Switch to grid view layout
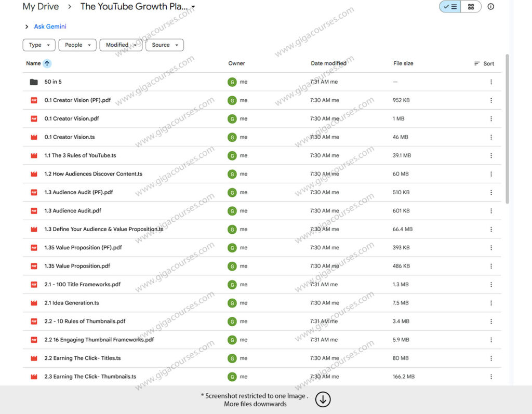The width and height of the screenshot is (532, 414). point(471,7)
